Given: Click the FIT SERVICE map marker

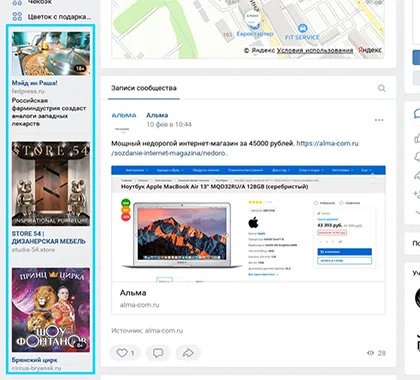Looking at the screenshot, I should [302, 28].
